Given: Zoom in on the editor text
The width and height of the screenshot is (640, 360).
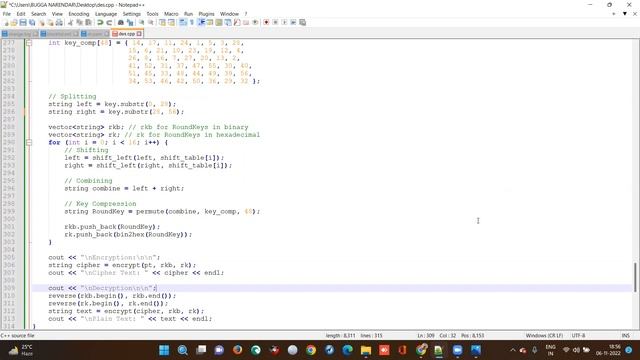Looking at the screenshot, I should click(141, 22).
